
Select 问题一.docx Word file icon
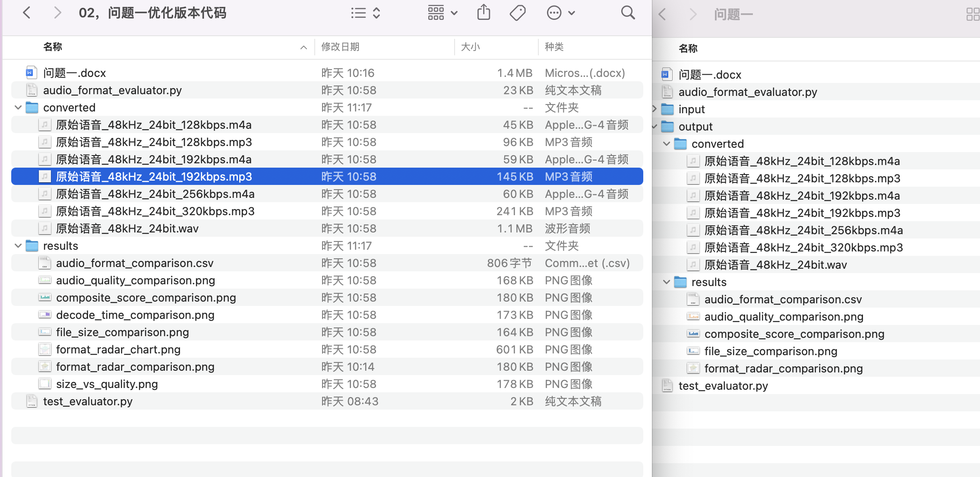click(30, 73)
